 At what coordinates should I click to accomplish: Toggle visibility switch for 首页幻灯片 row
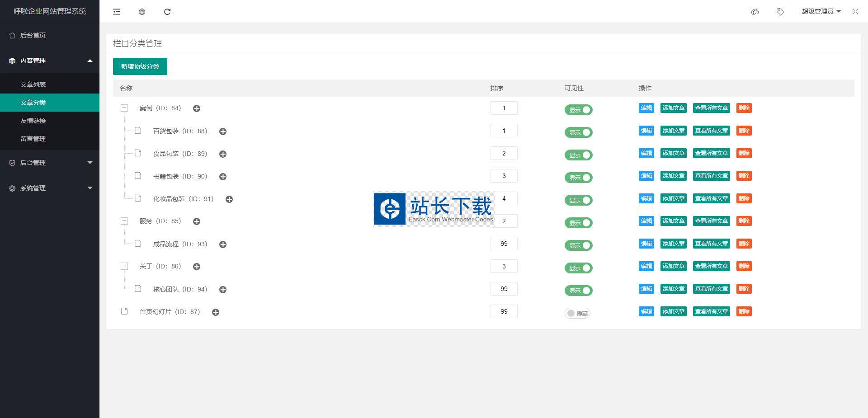point(577,313)
